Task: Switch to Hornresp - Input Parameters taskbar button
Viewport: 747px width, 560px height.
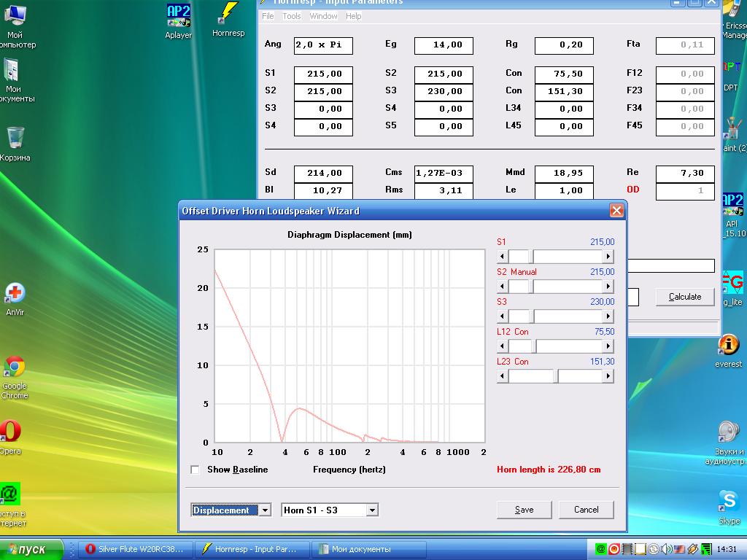Action: [x=252, y=549]
